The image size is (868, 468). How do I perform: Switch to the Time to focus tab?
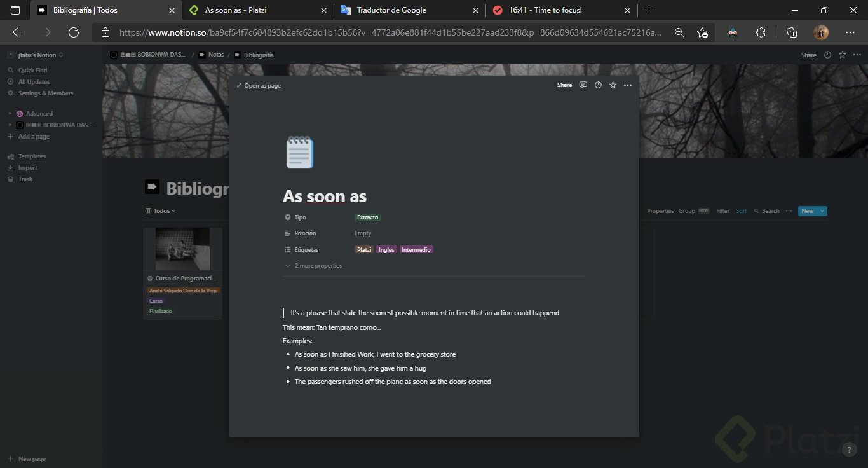(x=562, y=10)
